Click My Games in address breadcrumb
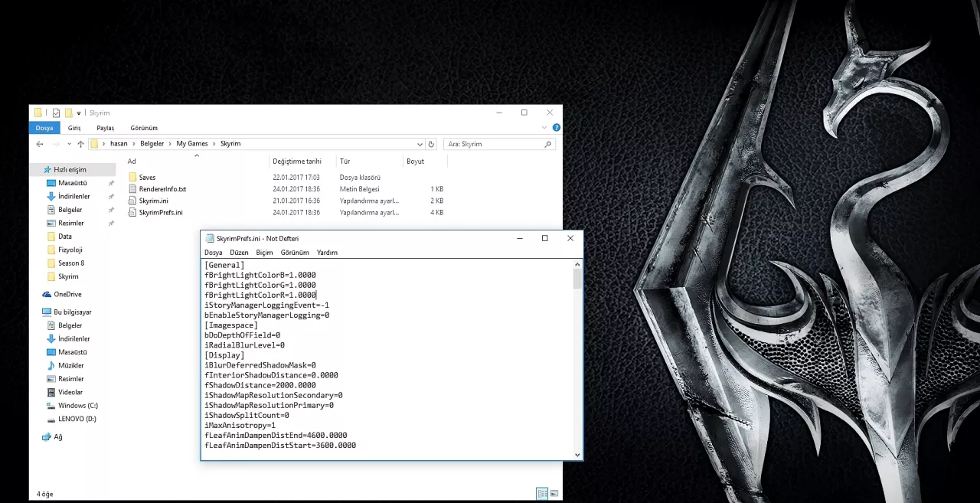980x503 pixels. 192,144
